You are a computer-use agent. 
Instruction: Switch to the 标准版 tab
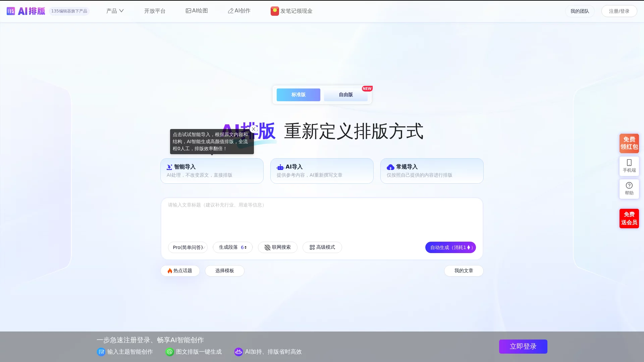(298, 95)
